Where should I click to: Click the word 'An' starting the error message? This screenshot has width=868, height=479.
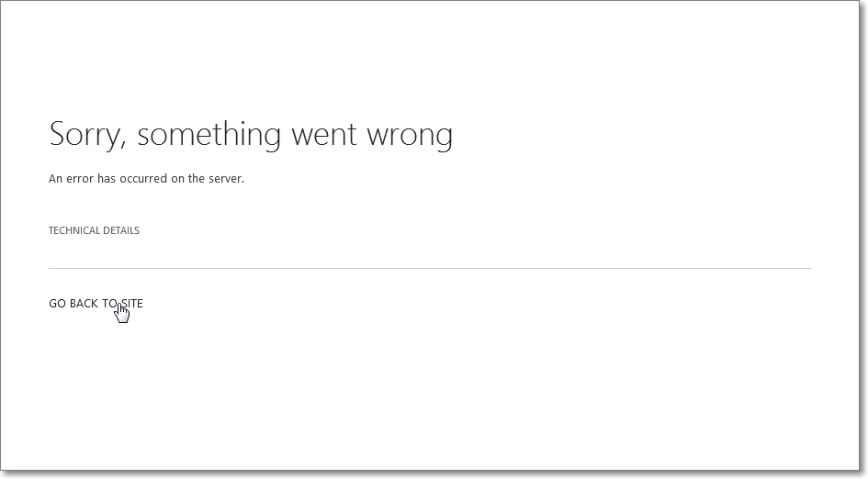pyautogui.click(x=55, y=179)
